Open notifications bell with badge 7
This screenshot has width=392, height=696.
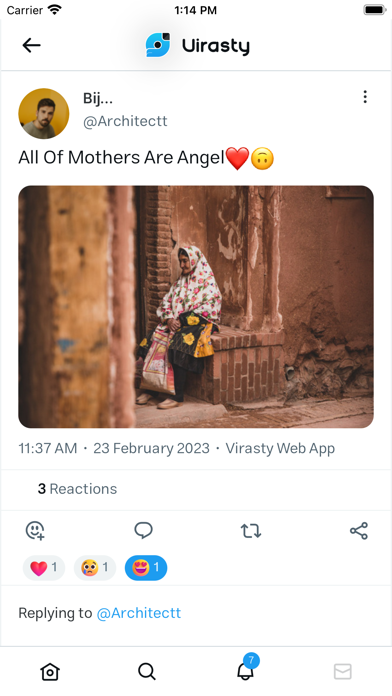coord(247,668)
